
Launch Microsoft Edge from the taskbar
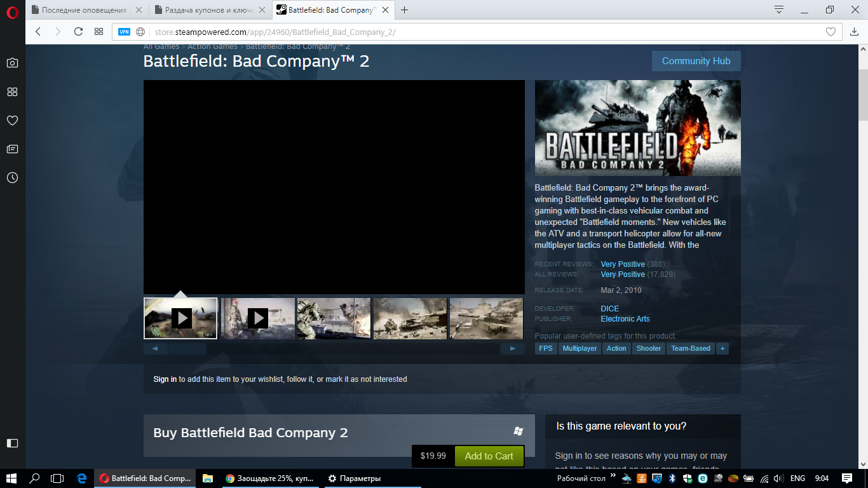[81, 478]
